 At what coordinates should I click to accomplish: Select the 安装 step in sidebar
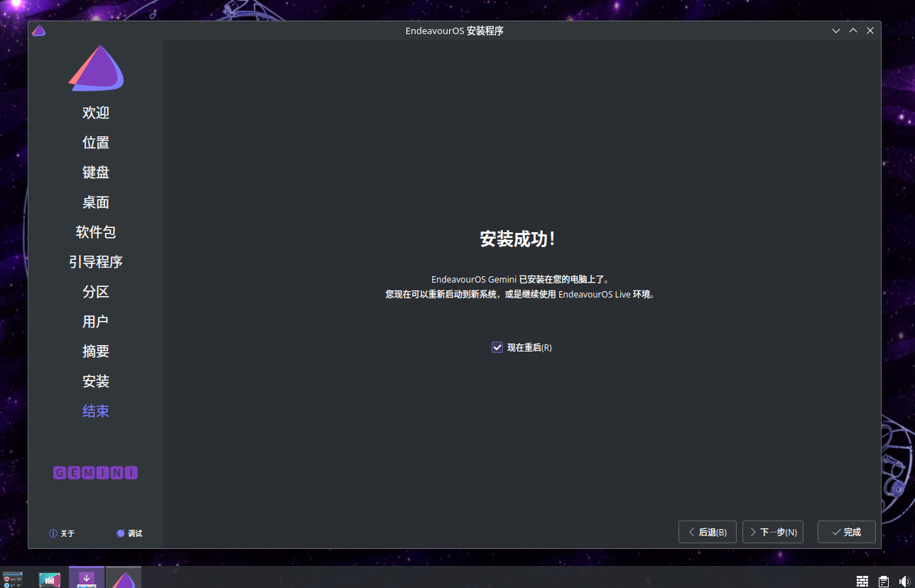point(96,381)
